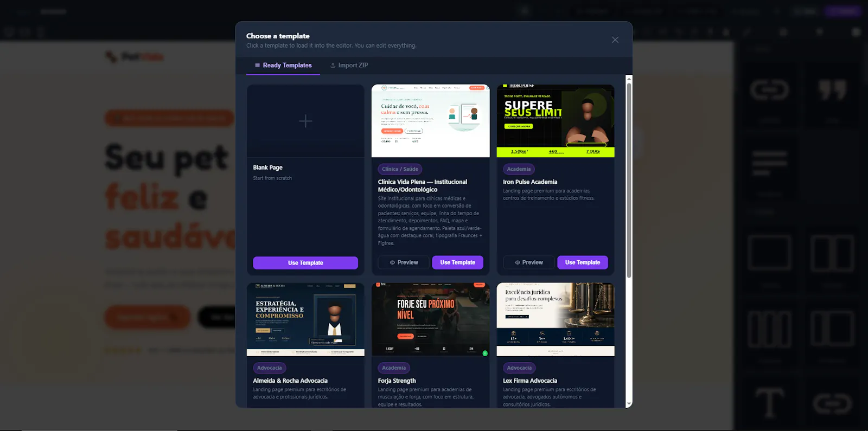
Task: Open the Iron Pulse Academia thumbnail
Action: click(556, 121)
